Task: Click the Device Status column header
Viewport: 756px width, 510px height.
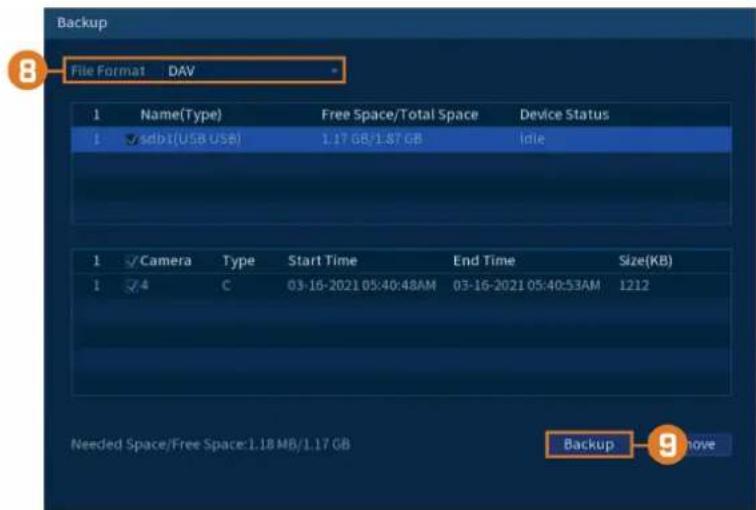Action: 564,115
